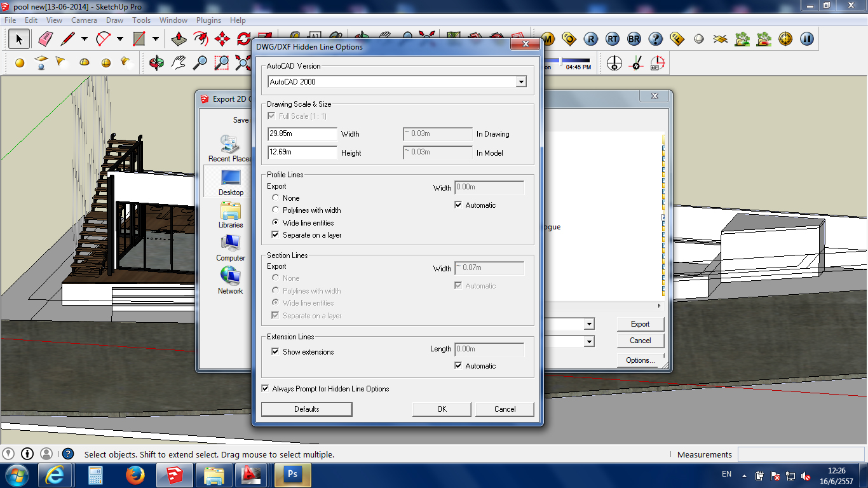
Task: Click Export in the Export 2D dialog
Action: click(x=640, y=324)
